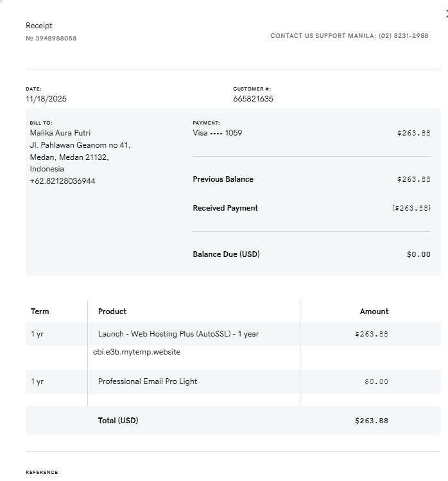Image resolution: width=448 pixels, height=481 pixels.
Task: Click the Visa card ending 1059
Action: coord(218,133)
